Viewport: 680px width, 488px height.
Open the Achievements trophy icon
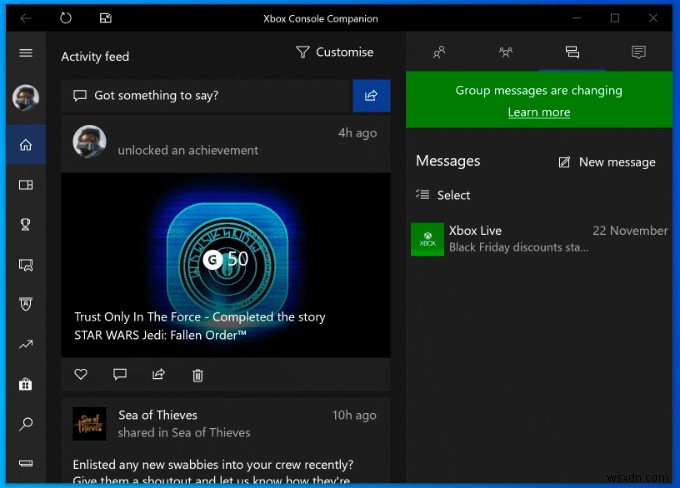26,224
